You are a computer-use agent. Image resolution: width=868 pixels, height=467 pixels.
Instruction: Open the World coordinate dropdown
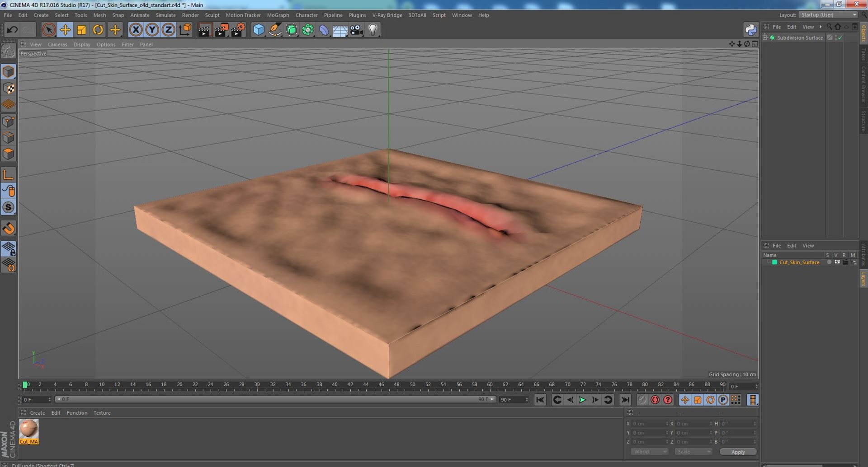click(x=649, y=452)
